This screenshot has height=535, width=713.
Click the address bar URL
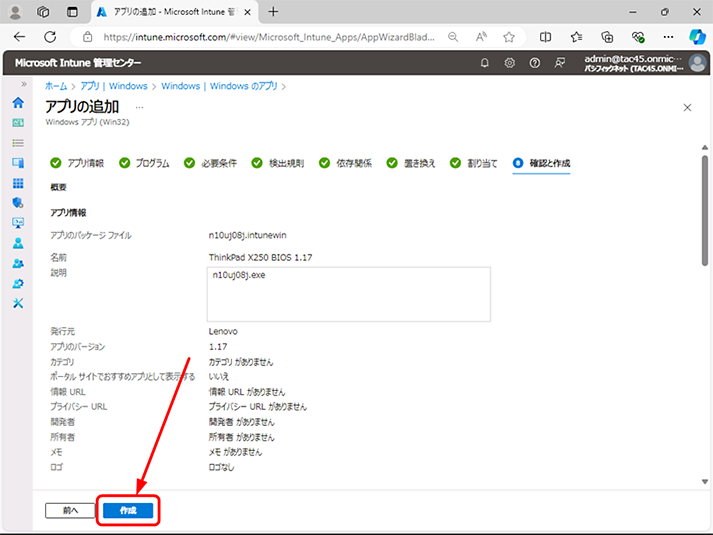tap(269, 37)
